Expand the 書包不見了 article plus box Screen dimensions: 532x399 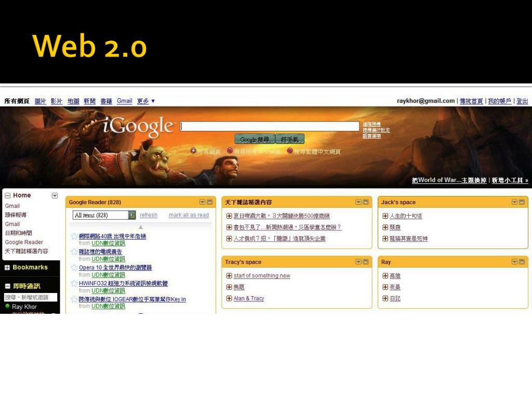[x=229, y=227]
